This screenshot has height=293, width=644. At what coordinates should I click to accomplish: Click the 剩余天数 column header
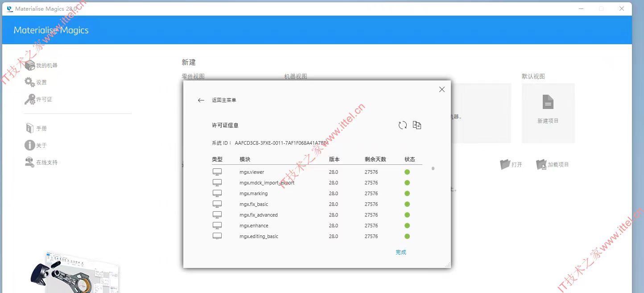376,159
